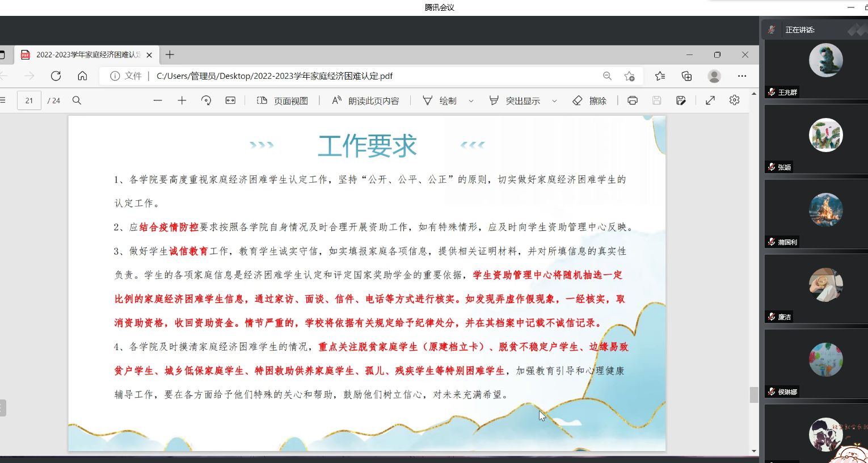Click the Save As icon
The height and width of the screenshot is (463, 868).
click(x=681, y=100)
